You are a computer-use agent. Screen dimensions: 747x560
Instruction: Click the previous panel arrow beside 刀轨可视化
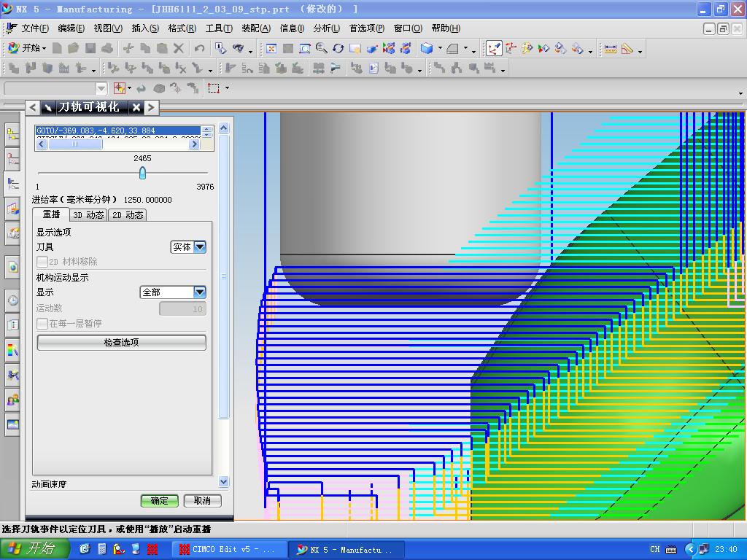click(x=32, y=107)
